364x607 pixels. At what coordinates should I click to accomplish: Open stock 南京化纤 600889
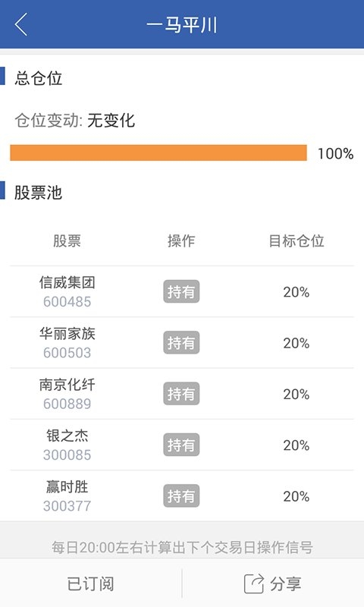(67, 394)
